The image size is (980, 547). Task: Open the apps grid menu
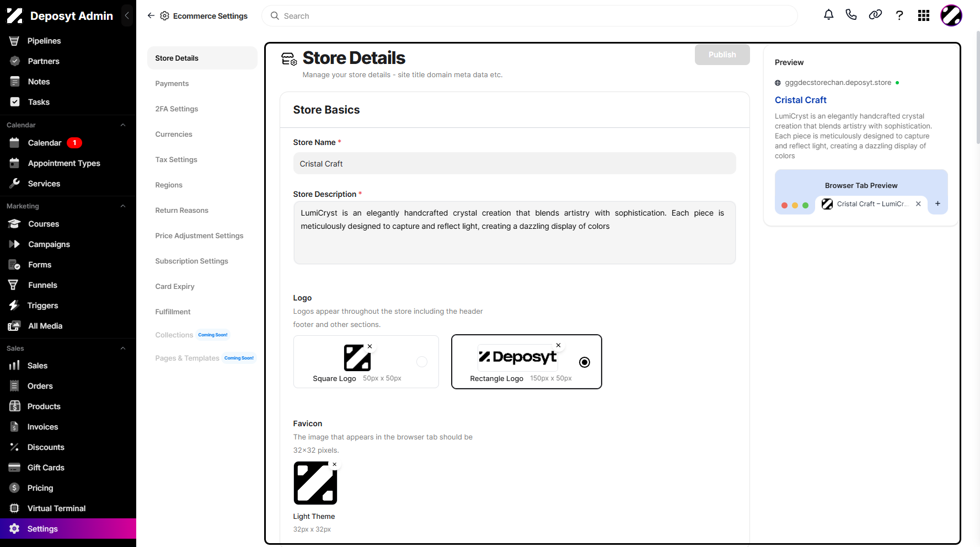[924, 15]
